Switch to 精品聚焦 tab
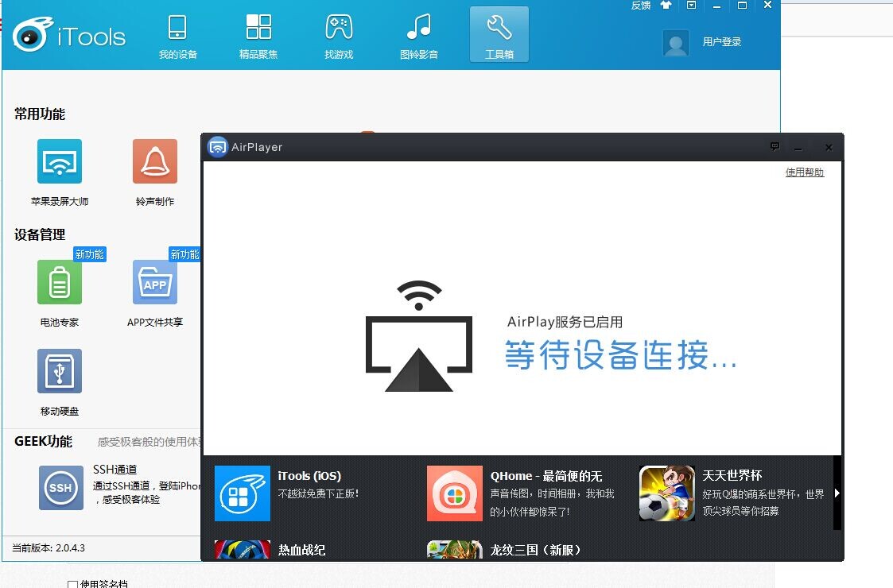The height and width of the screenshot is (588, 893). pos(258,36)
